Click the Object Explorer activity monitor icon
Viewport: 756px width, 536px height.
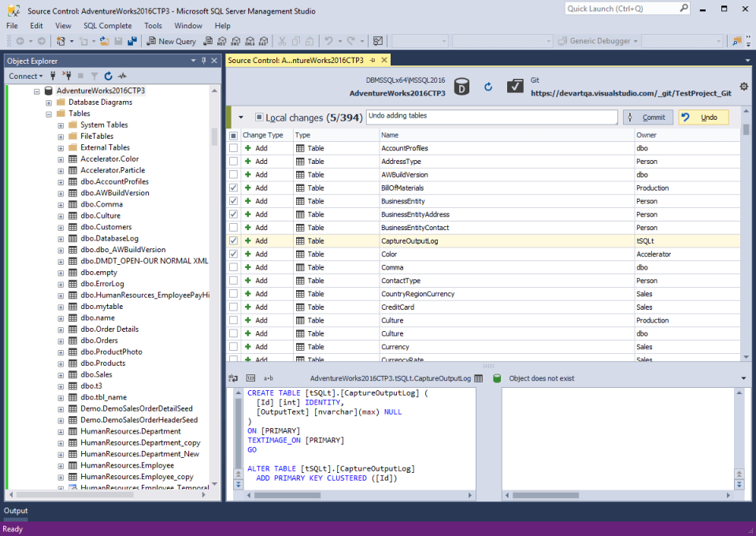click(x=122, y=76)
